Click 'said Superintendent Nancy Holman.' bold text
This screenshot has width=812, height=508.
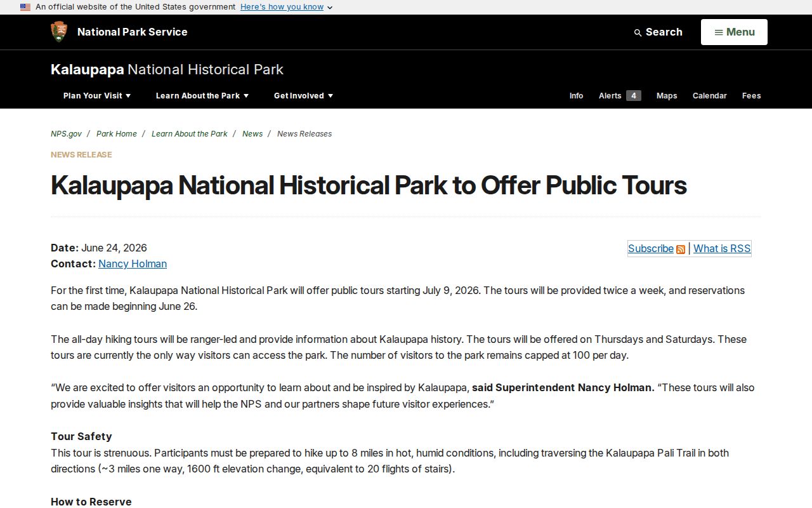(x=563, y=387)
